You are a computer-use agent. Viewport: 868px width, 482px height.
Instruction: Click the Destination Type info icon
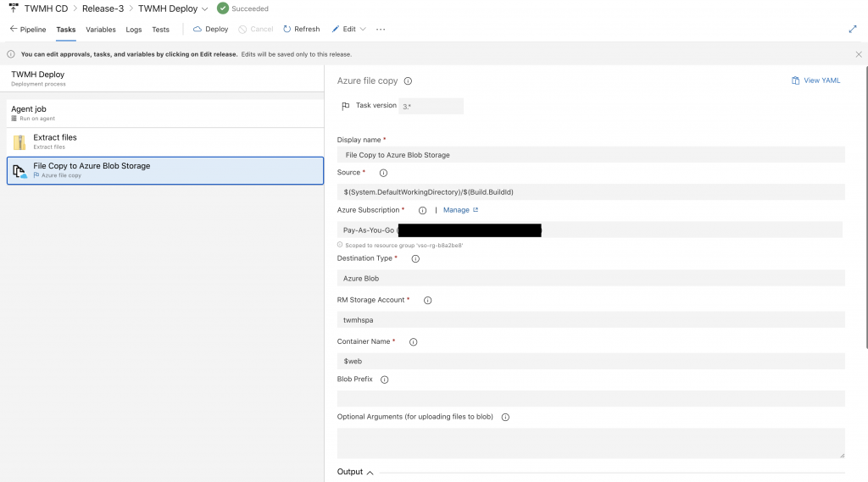tap(415, 258)
